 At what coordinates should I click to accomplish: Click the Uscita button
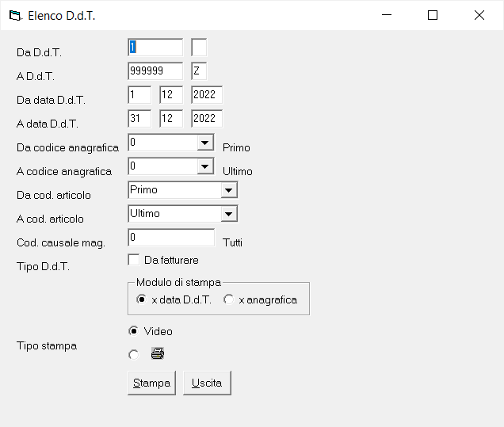click(207, 383)
